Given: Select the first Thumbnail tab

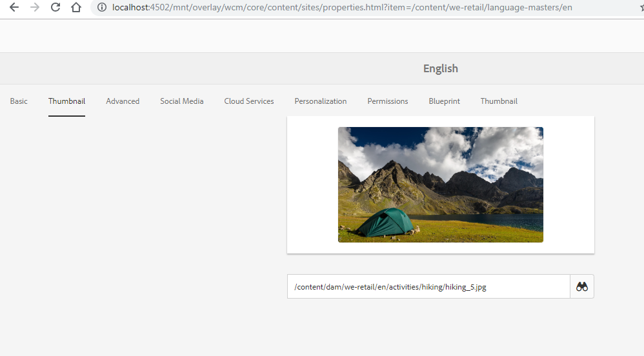Looking at the screenshot, I should coord(66,101).
